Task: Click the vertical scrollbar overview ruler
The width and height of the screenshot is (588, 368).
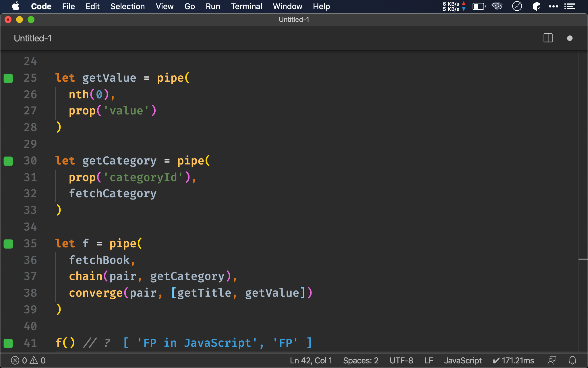Action: (x=583, y=201)
